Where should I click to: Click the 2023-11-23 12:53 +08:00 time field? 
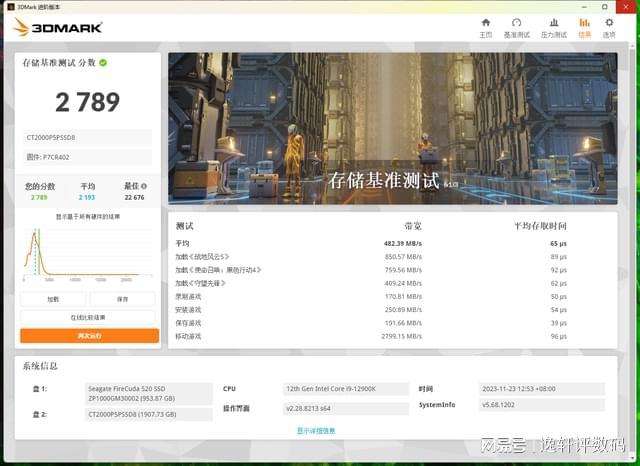pos(542,389)
